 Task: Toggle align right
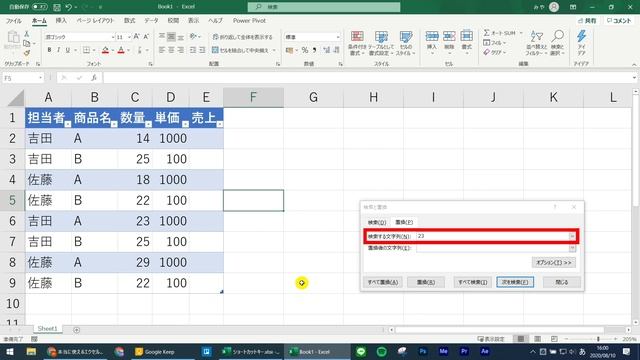tap(180, 50)
